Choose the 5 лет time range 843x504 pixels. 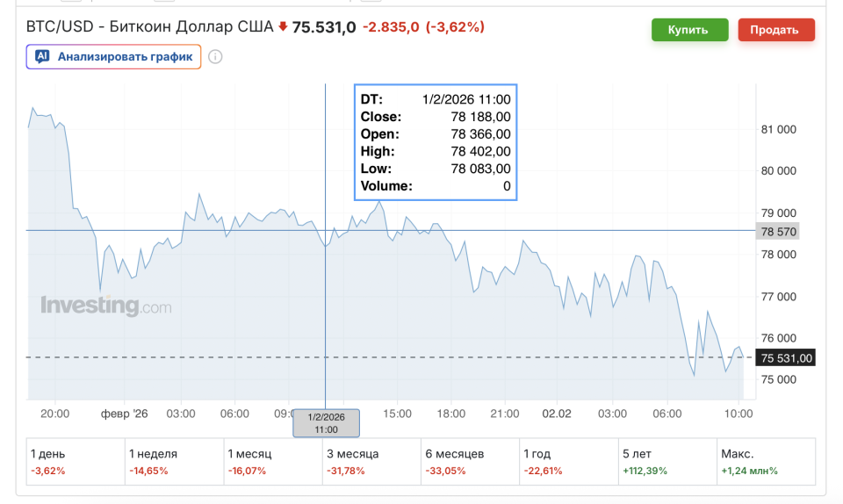pyautogui.click(x=667, y=462)
